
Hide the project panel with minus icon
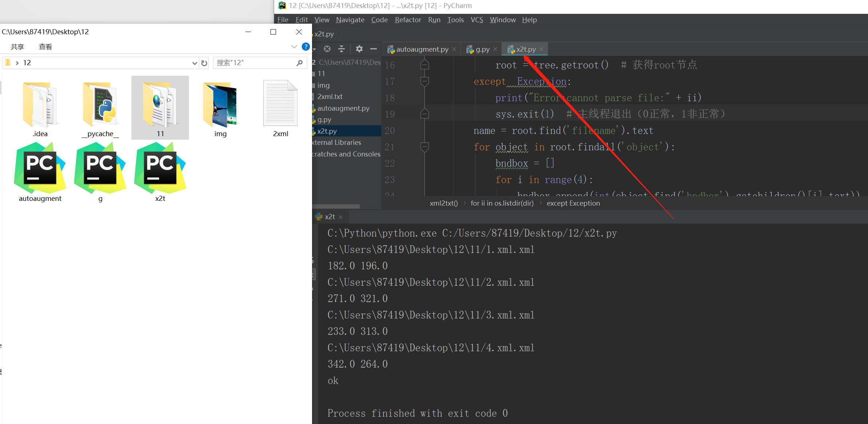tap(374, 49)
